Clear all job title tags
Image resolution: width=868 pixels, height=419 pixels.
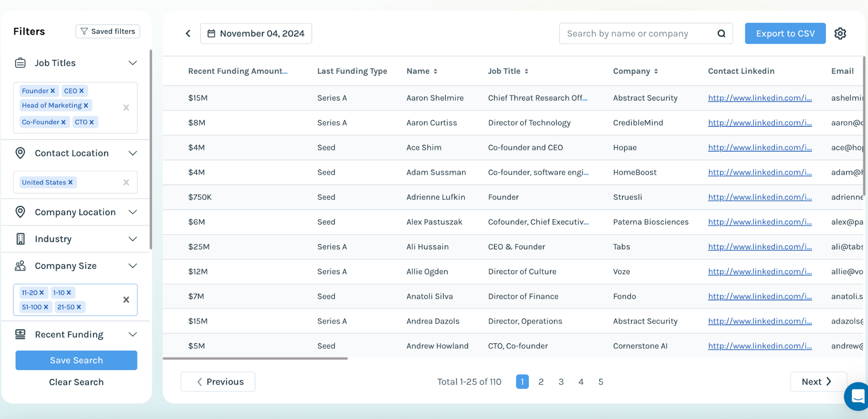click(126, 108)
